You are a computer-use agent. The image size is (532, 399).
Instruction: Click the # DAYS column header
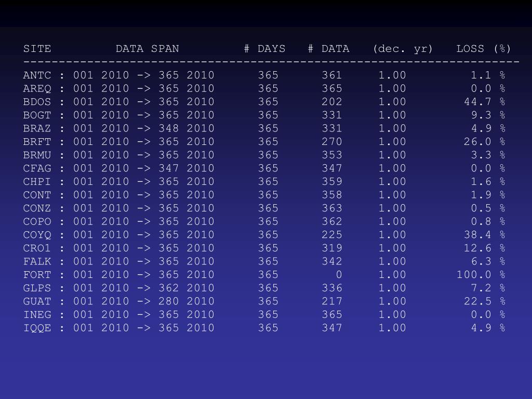coord(264,48)
